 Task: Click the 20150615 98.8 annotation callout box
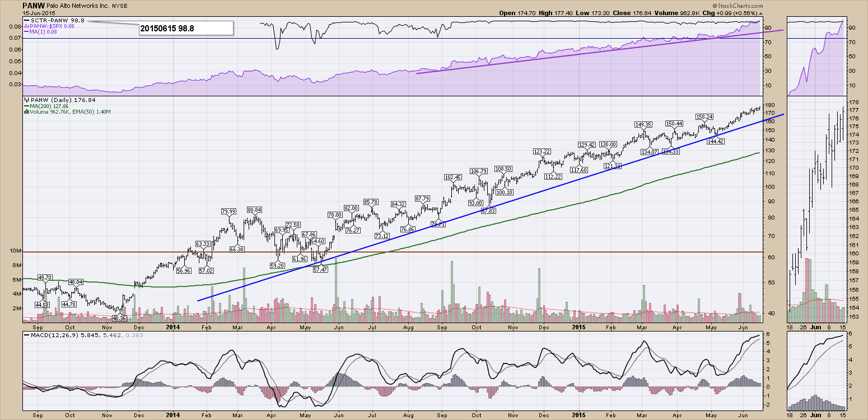(185, 28)
